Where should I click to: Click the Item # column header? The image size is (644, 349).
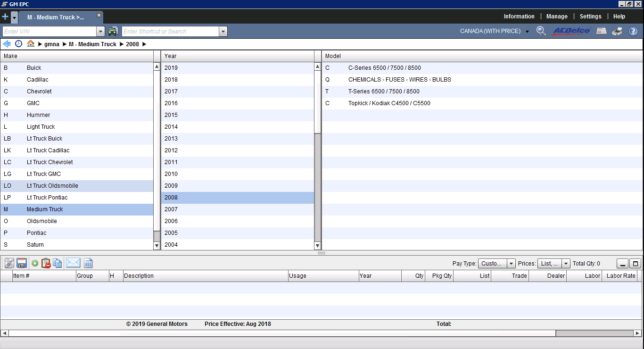pos(44,276)
